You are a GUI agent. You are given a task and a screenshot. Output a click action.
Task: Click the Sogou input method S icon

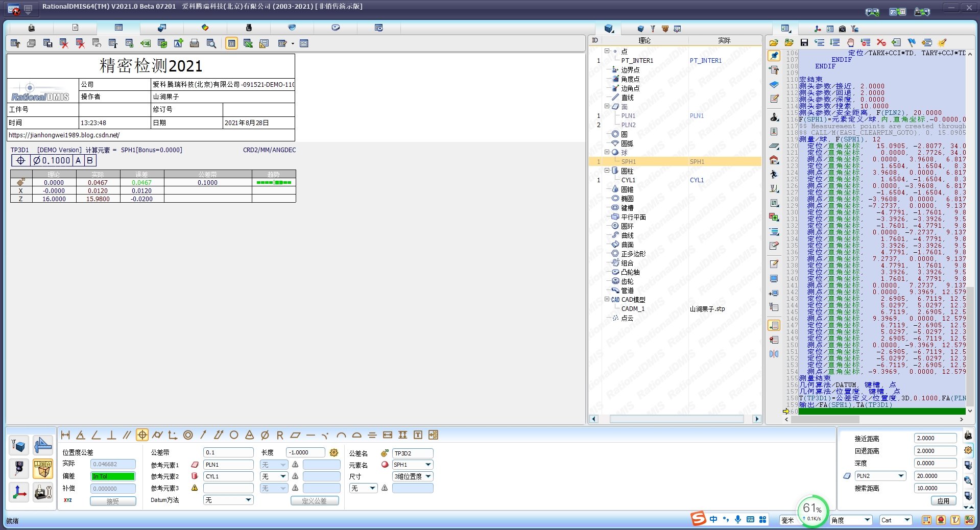(698, 518)
